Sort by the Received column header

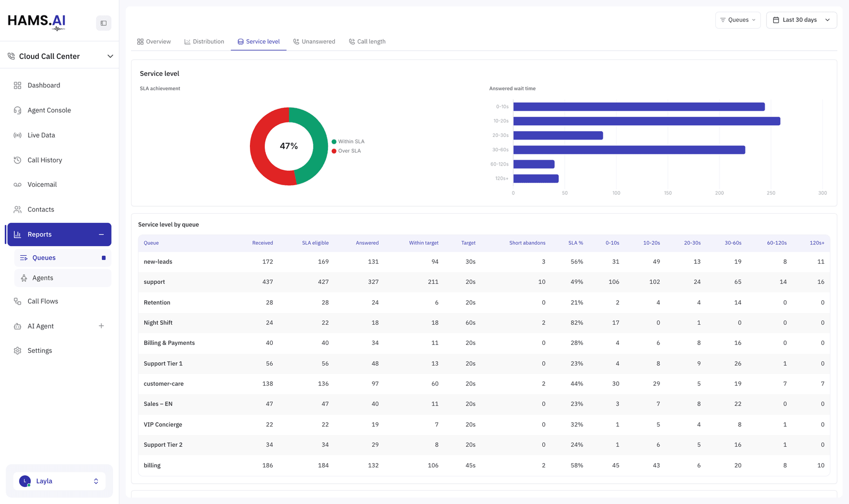pos(263,243)
